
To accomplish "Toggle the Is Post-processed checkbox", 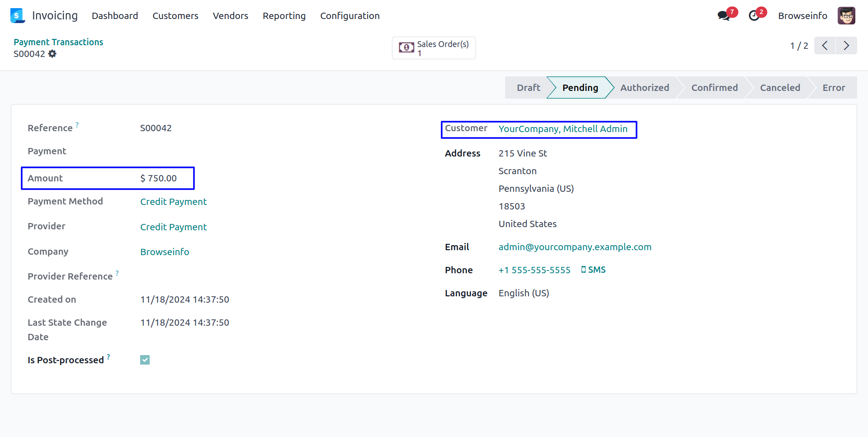I will (x=145, y=360).
